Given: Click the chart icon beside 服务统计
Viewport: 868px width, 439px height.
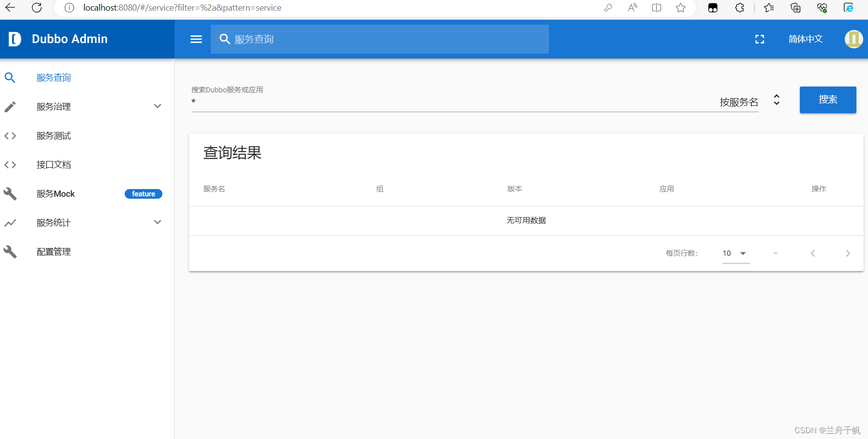Looking at the screenshot, I should 10,223.
